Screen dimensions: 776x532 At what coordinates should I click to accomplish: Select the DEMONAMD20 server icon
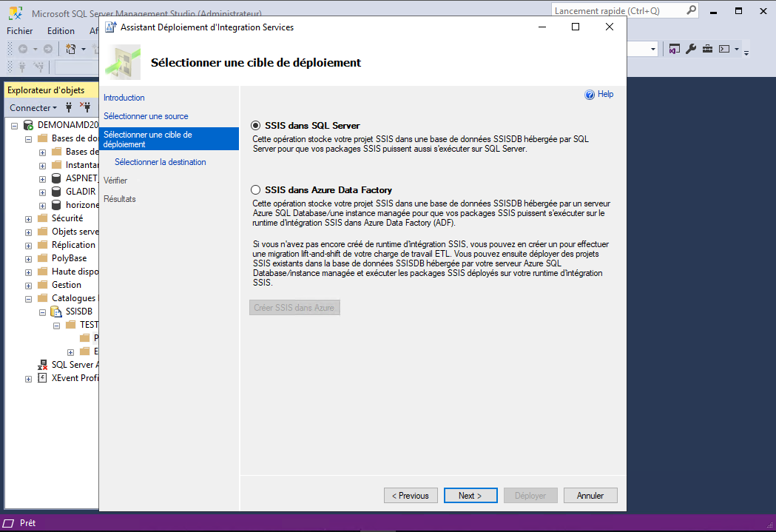29,125
